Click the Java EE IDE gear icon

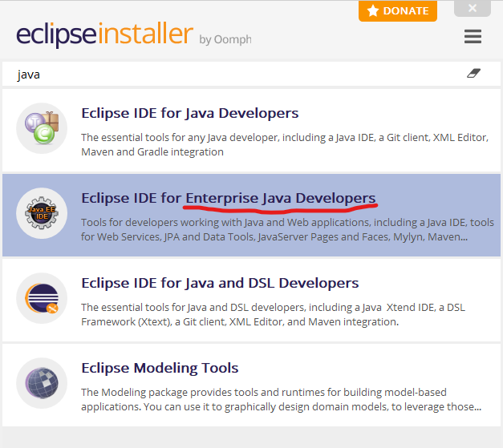pos(42,213)
